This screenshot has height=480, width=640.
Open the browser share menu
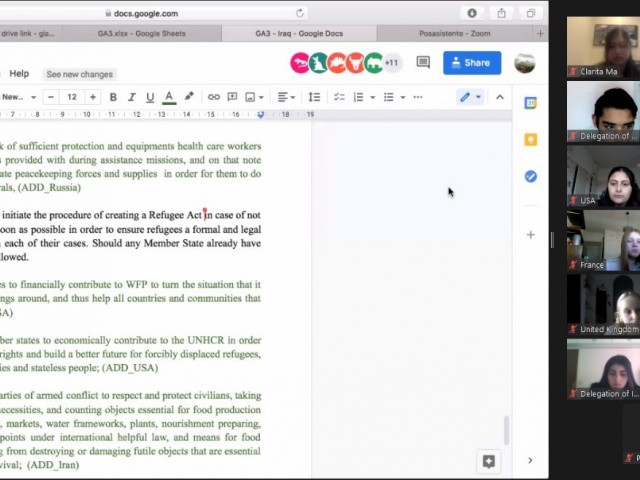[501, 13]
